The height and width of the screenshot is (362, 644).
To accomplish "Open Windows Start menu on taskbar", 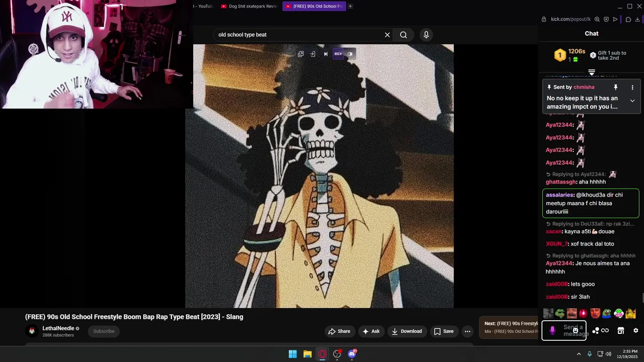I will 292,354.
